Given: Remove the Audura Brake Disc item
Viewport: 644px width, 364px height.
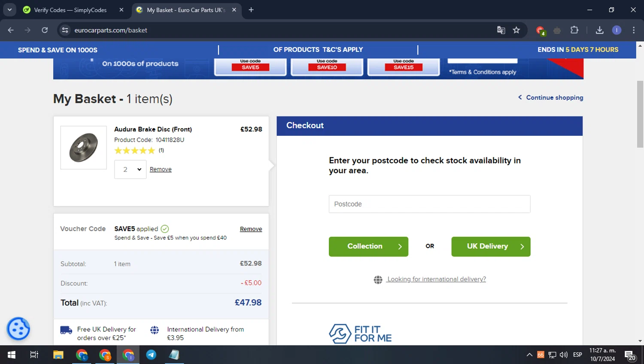Looking at the screenshot, I should 161,169.
